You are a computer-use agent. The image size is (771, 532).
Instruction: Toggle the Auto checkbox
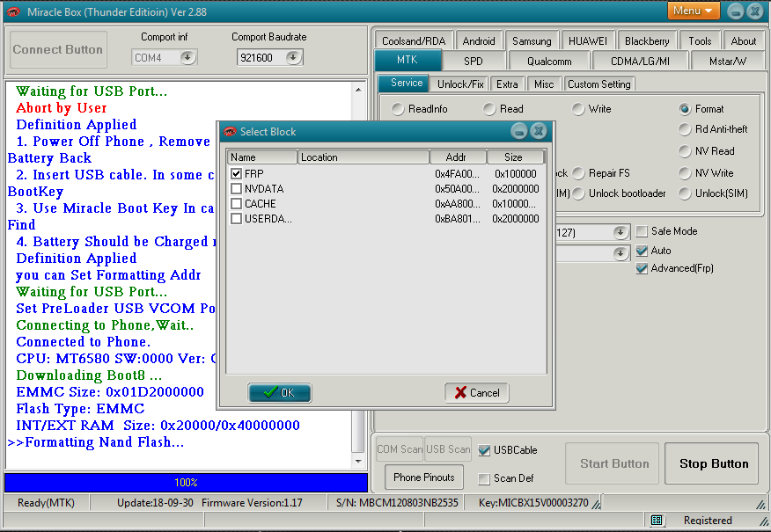[x=642, y=251]
